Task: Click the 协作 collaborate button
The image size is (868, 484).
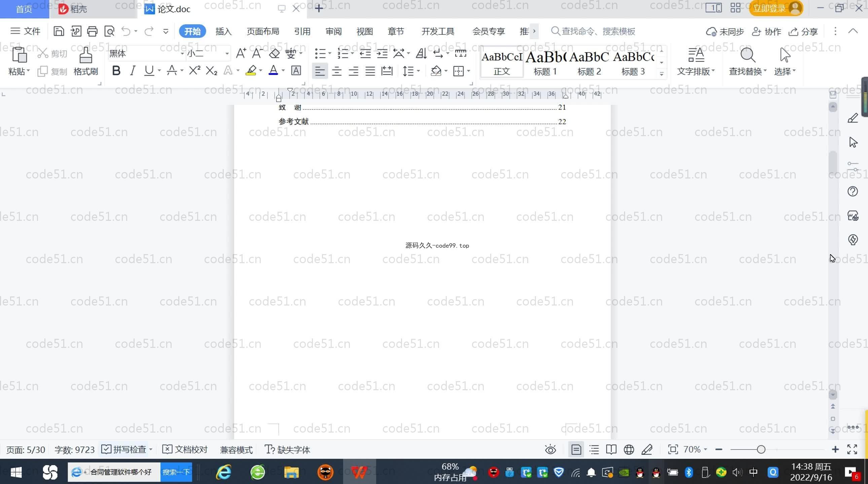Action: pos(767,31)
